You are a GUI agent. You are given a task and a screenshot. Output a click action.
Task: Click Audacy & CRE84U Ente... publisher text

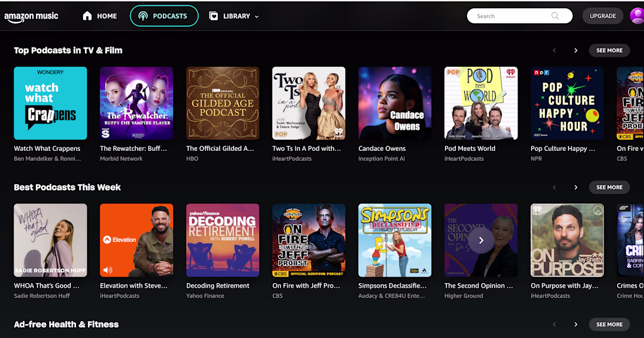[x=392, y=296]
